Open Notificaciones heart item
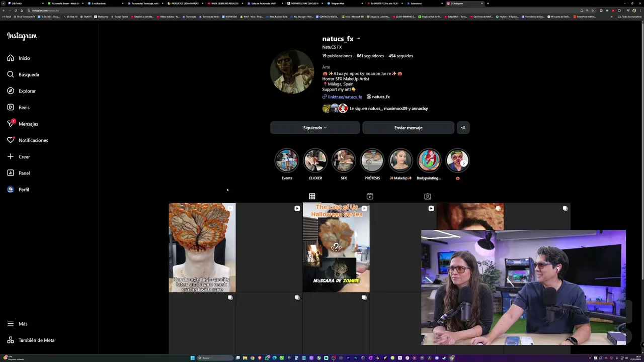 tap(28, 140)
